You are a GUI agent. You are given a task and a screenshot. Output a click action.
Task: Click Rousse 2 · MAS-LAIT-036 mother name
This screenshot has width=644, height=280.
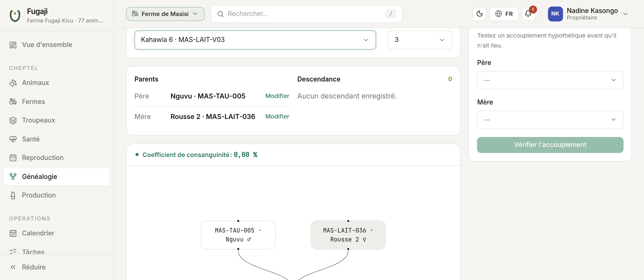click(213, 116)
